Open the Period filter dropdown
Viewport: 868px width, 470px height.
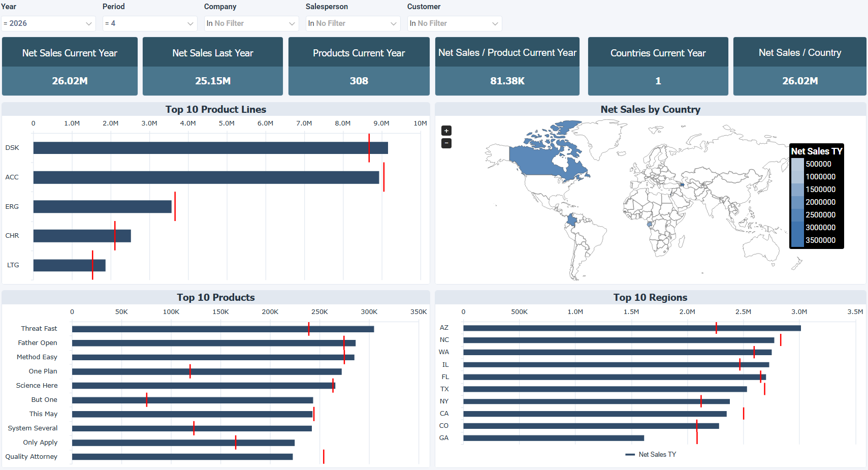point(150,23)
